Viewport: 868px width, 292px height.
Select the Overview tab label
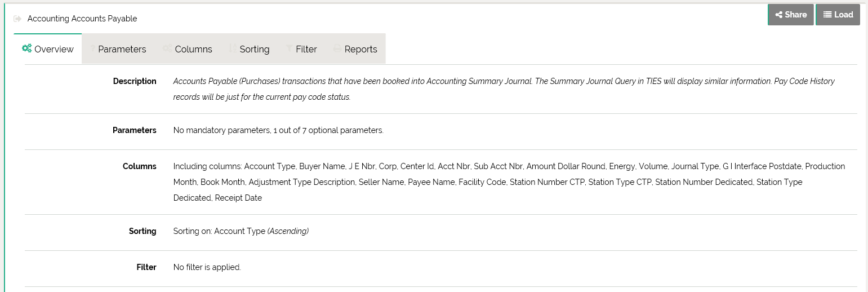pyautogui.click(x=54, y=49)
